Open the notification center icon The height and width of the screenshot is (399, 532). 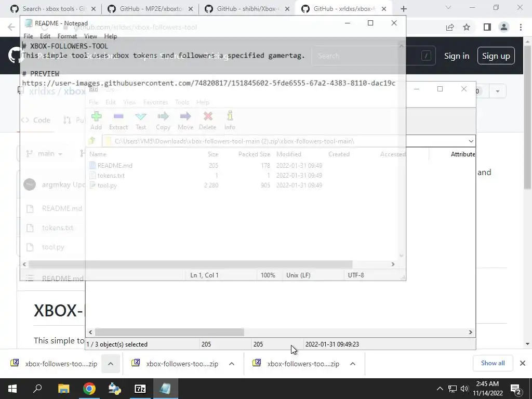[x=516, y=390]
